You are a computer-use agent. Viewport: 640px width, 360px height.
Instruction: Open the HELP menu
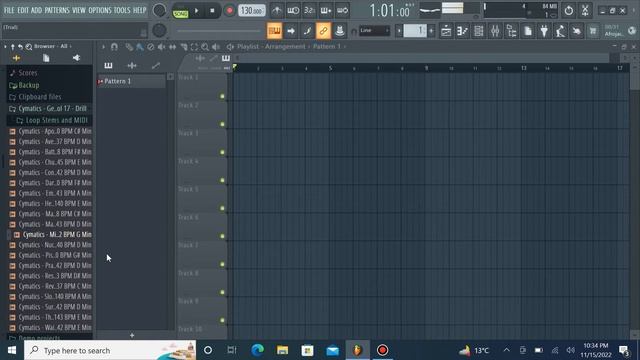(139, 10)
